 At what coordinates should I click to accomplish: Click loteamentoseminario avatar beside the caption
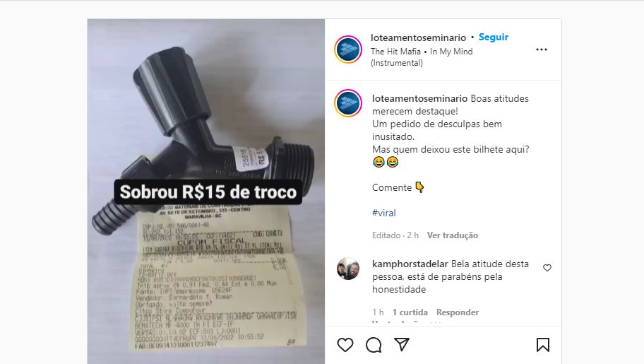[348, 102]
